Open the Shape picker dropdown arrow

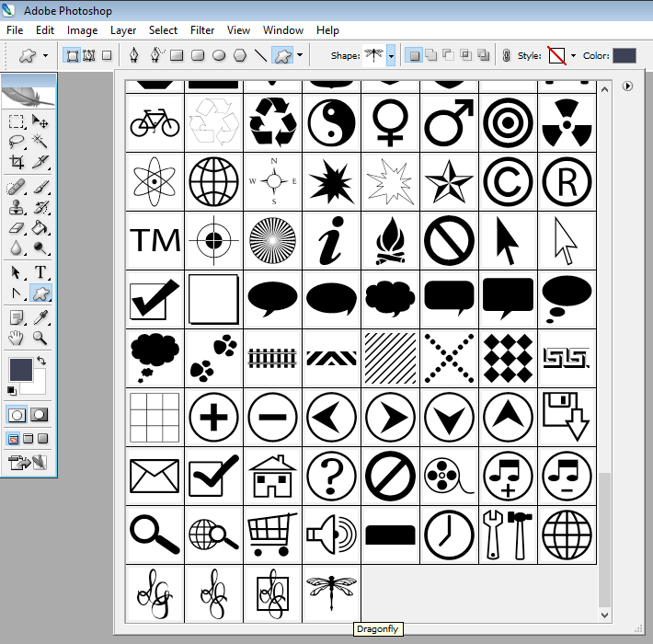coord(391,55)
